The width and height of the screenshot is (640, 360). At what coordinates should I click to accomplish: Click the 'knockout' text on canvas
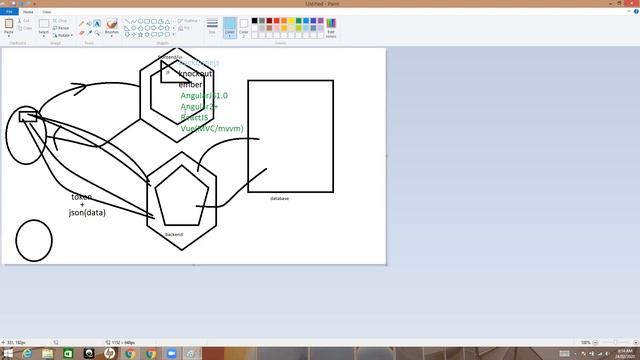coord(195,73)
